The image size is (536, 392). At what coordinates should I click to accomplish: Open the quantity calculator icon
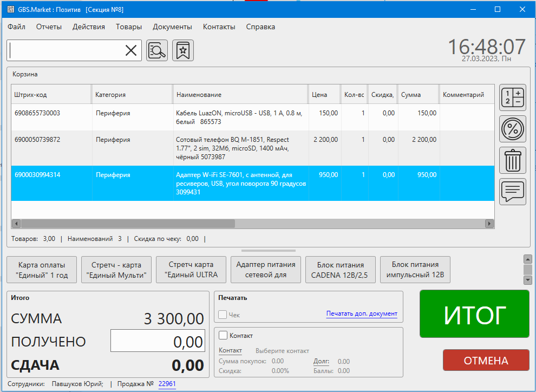click(x=512, y=99)
